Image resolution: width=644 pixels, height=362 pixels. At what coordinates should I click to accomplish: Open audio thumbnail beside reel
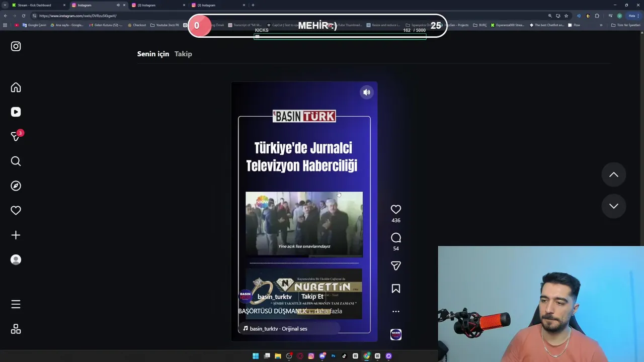396,334
